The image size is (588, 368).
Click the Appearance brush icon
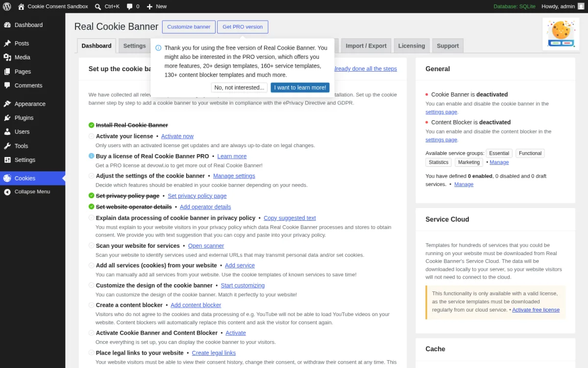click(7, 104)
